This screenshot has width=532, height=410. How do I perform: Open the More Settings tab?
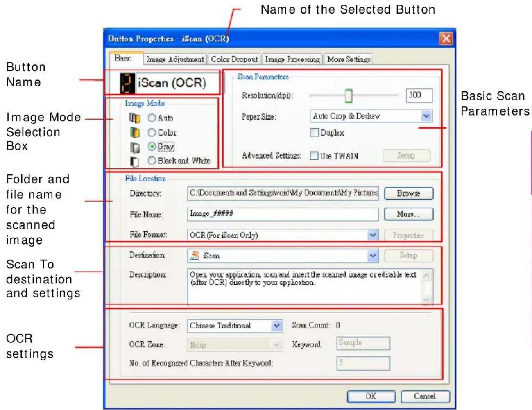click(349, 59)
